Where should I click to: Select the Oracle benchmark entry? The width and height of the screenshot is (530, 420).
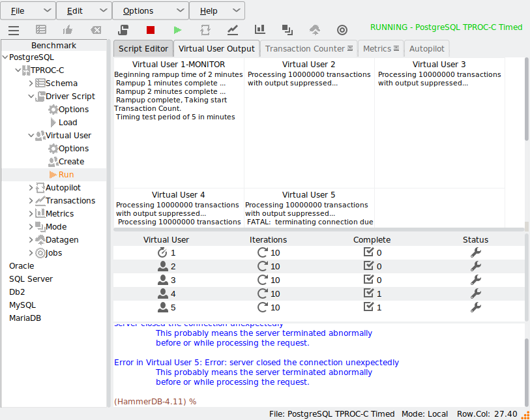(x=22, y=266)
